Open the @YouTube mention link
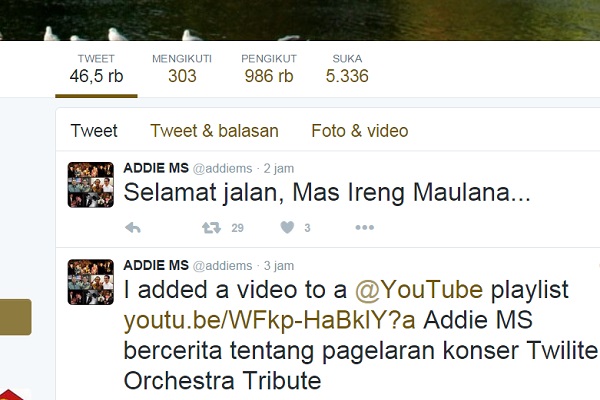 coord(419,290)
